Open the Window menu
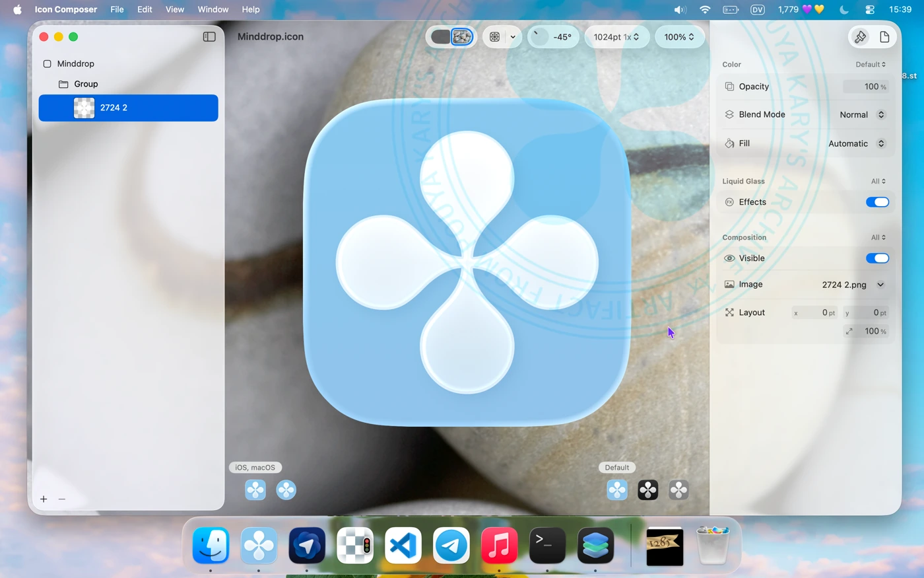The image size is (924, 578). tap(213, 9)
